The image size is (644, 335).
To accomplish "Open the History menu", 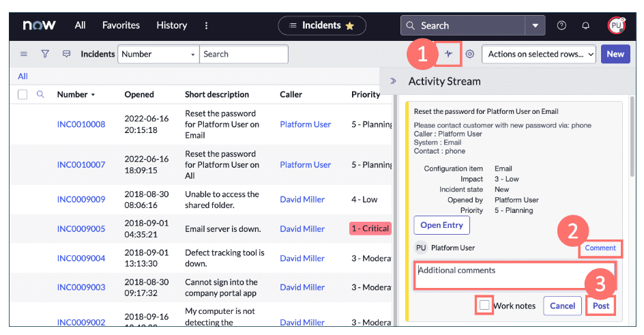I will click(171, 25).
